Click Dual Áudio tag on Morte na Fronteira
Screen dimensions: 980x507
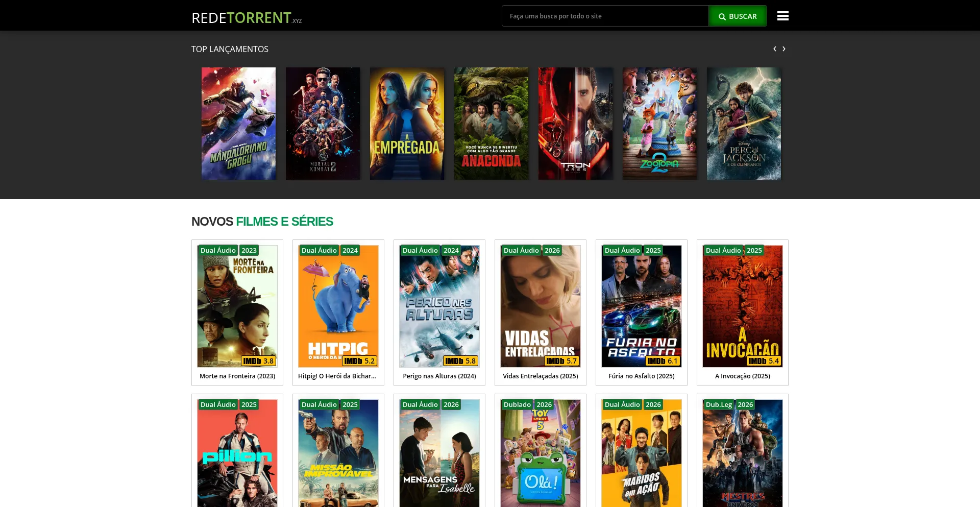tap(218, 251)
